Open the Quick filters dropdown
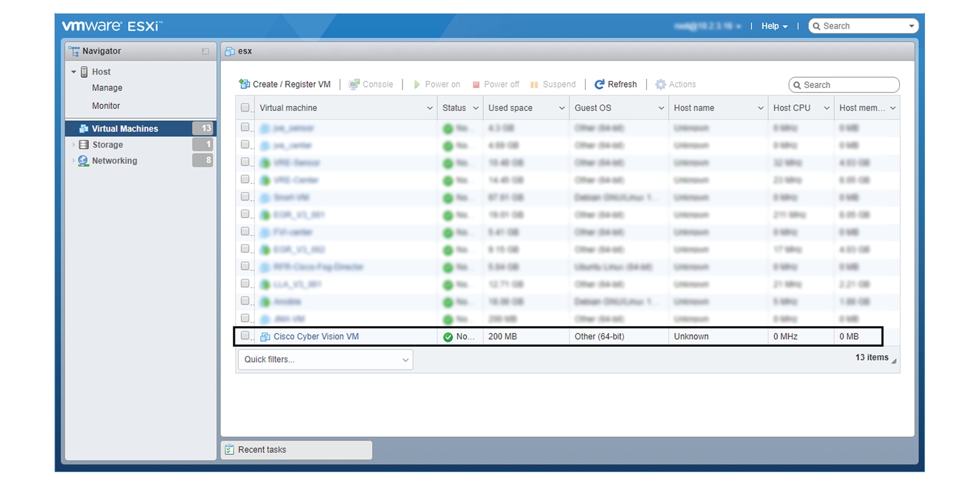Image resolution: width=980 pixels, height=485 pixels. coord(325,359)
